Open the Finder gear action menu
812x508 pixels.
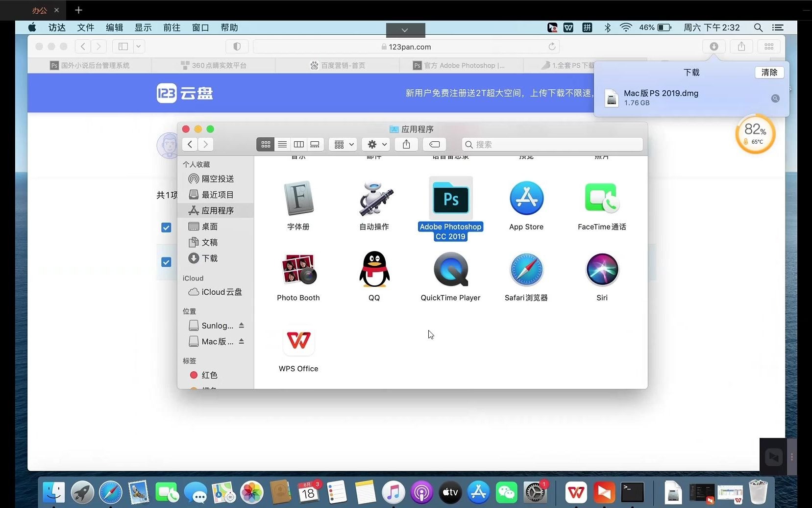[376, 144]
